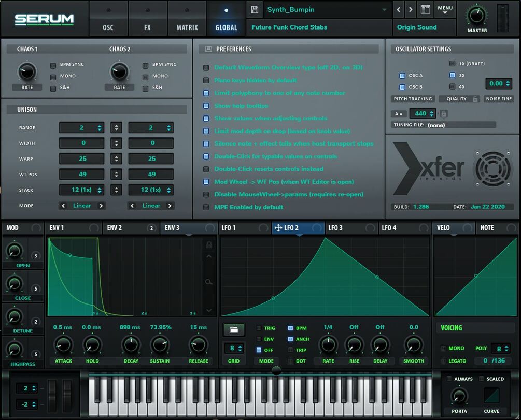The height and width of the screenshot is (420, 521).
Task: Select the ENV 2 tab
Action: point(131,228)
